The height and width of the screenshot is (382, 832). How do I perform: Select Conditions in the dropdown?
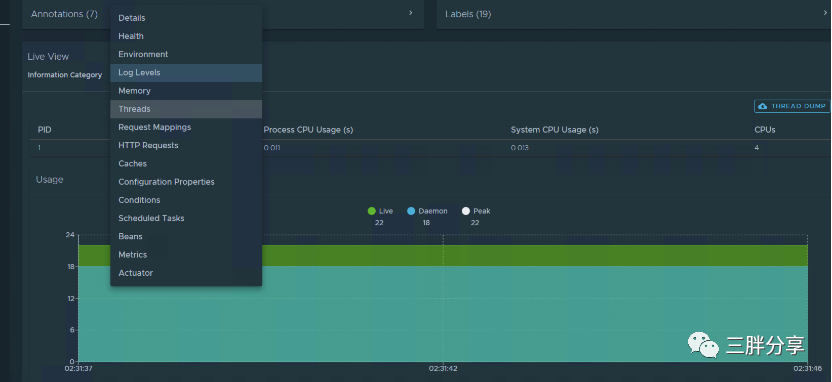coord(186,200)
